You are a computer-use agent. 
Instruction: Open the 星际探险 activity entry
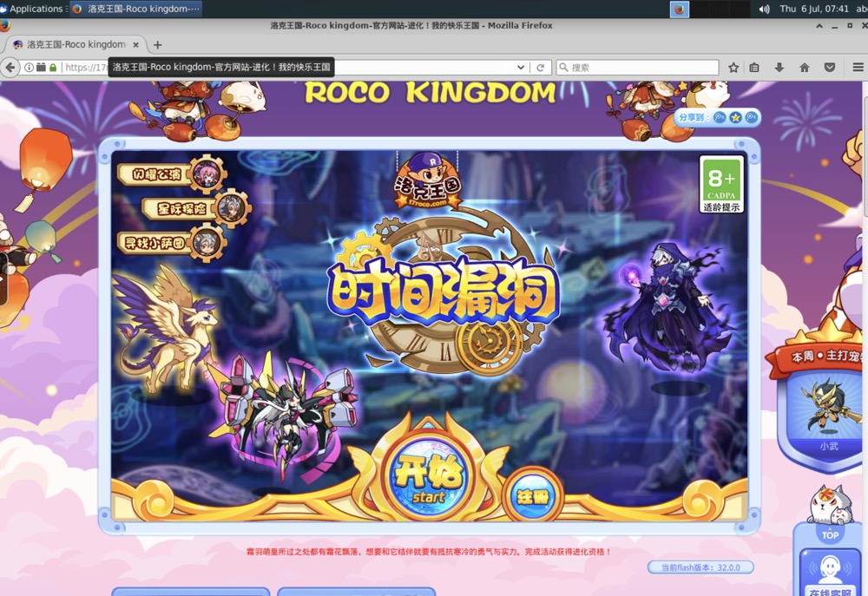click(195, 208)
